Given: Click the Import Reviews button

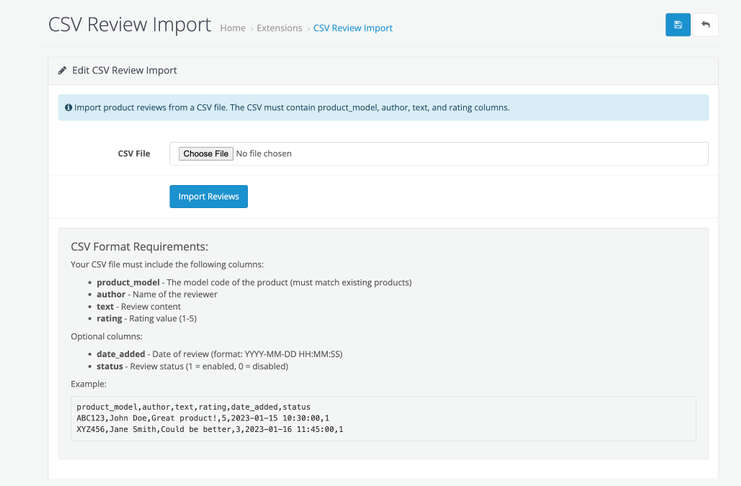Looking at the screenshot, I should coord(208,196).
